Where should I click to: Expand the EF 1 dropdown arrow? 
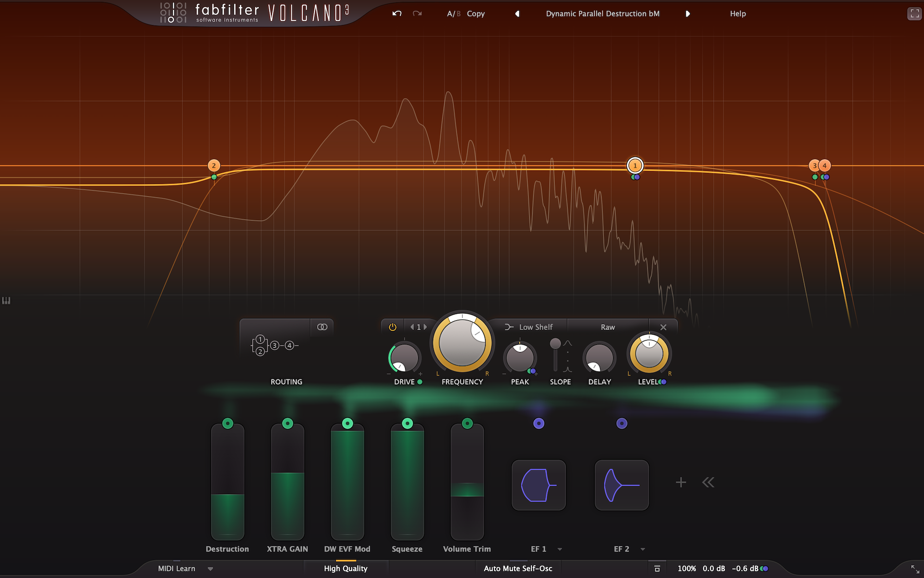point(560,549)
